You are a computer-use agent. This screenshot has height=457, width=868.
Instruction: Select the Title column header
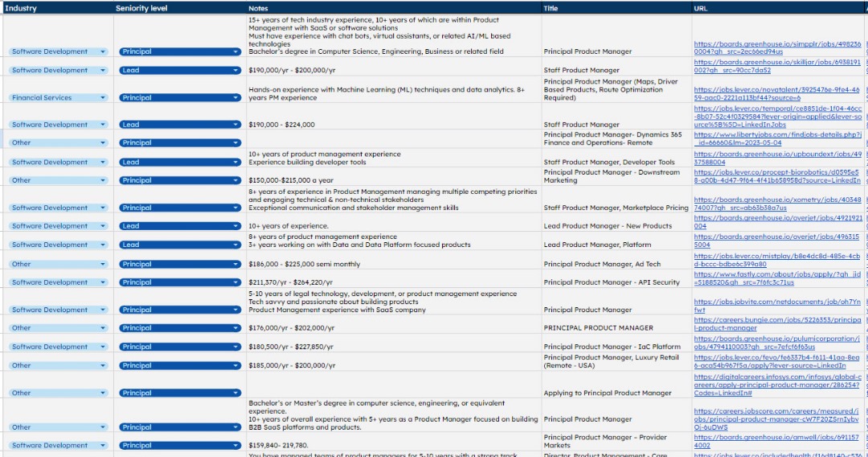pyautogui.click(x=616, y=8)
